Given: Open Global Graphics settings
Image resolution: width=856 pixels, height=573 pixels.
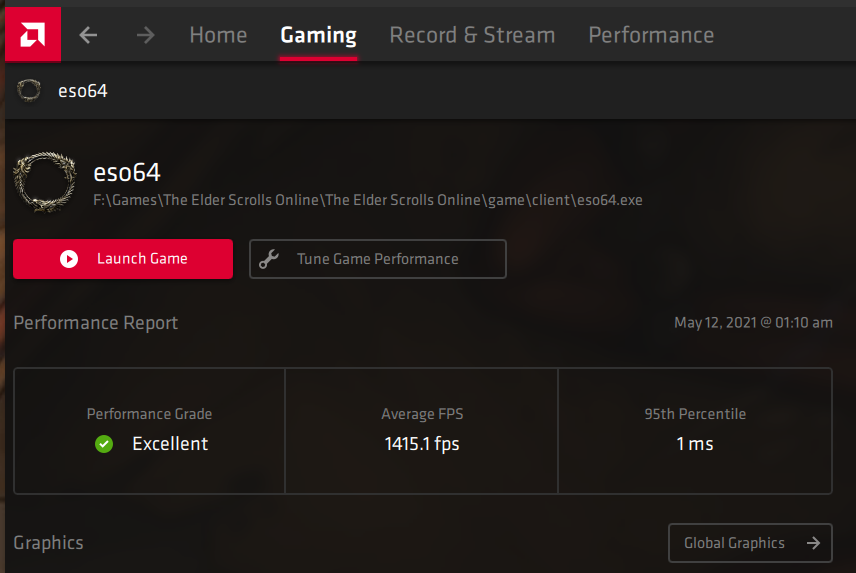Looking at the screenshot, I should tap(750, 543).
